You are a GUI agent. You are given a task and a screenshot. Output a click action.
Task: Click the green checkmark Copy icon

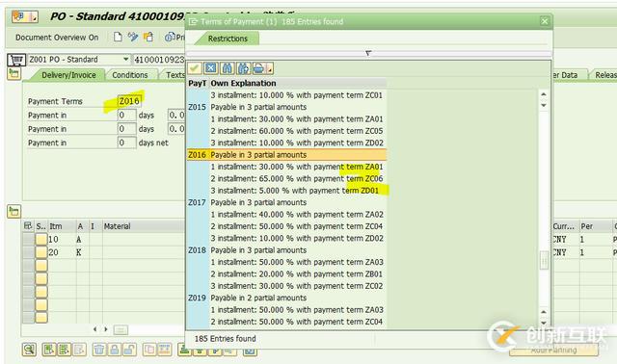tap(195, 68)
